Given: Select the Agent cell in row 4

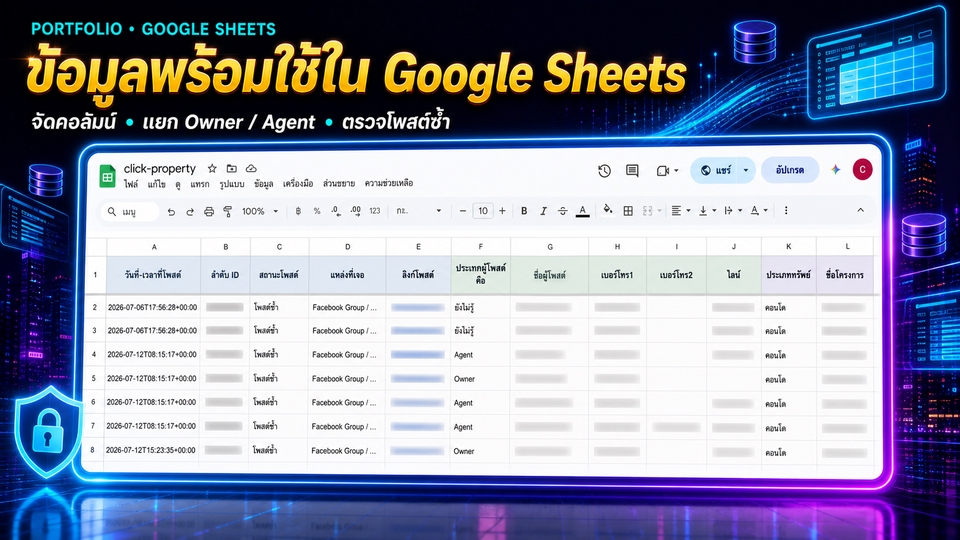Looking at the screenshot, I should [480, 354].
